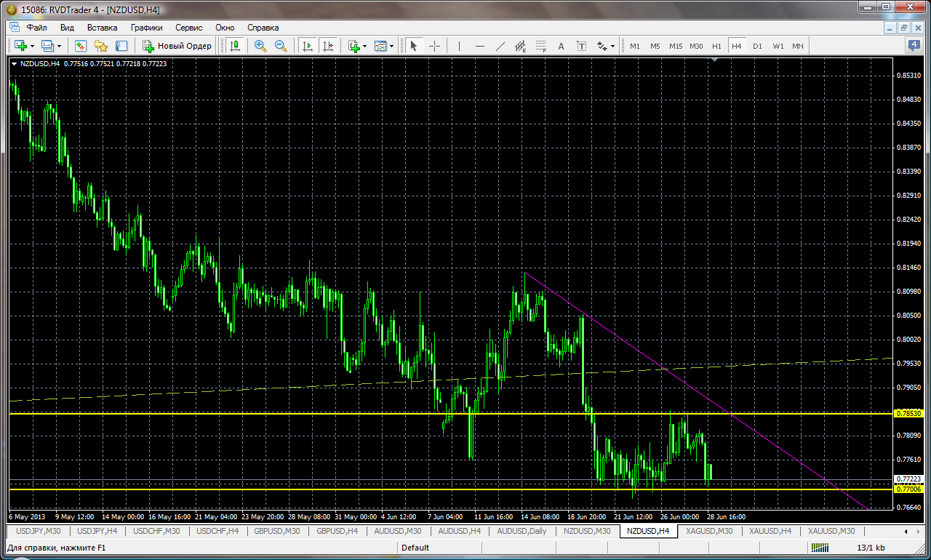Expand the NZDUSD,H4 chart title triangle
The image size is (931, 560).
[x=14, y=64]
